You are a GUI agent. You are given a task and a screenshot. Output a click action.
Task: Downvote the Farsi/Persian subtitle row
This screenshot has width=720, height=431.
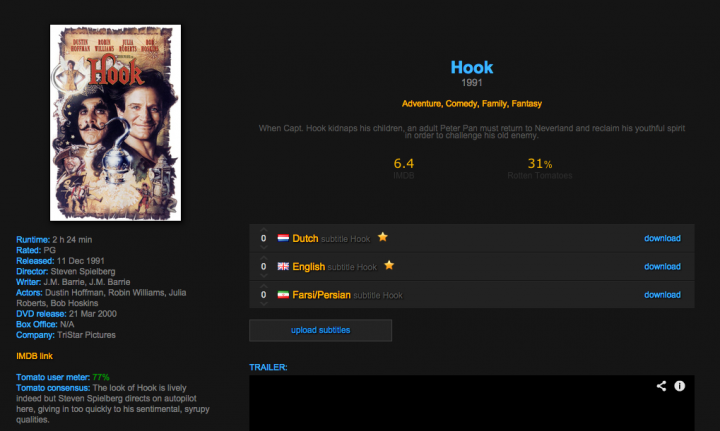click(x=264, y=303)
